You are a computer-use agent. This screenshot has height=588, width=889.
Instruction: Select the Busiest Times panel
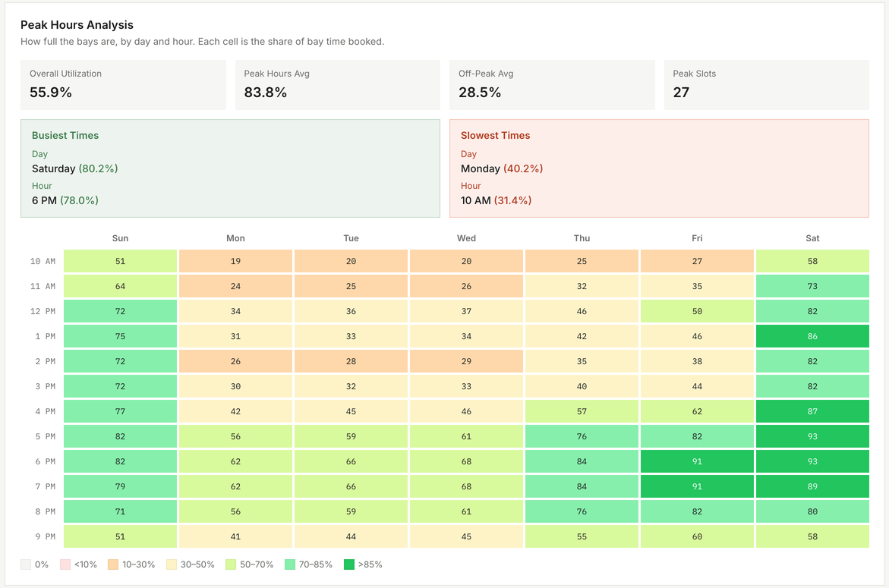coord(230,168)
